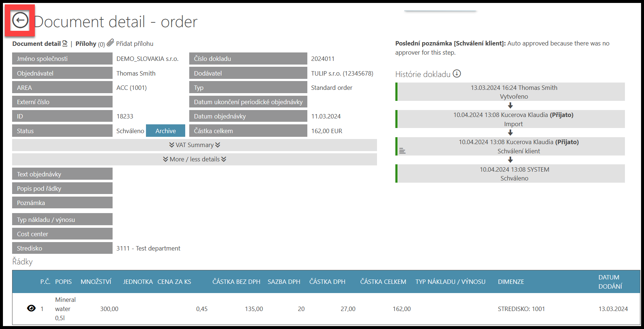Viewport: 644px width, 329px height.
Task: Click dimension cell STREDISKO: 1001
Action: (x=521, y=309)
